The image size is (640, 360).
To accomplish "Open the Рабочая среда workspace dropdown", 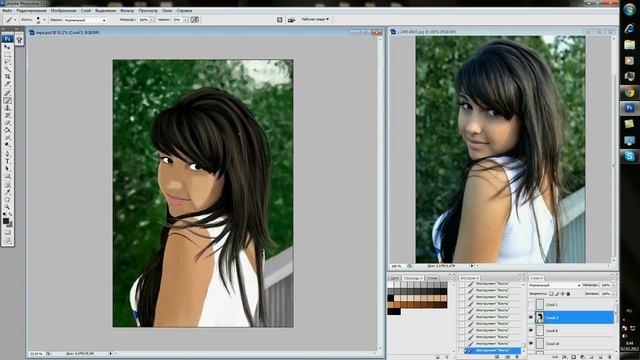I will coord(315,19).
